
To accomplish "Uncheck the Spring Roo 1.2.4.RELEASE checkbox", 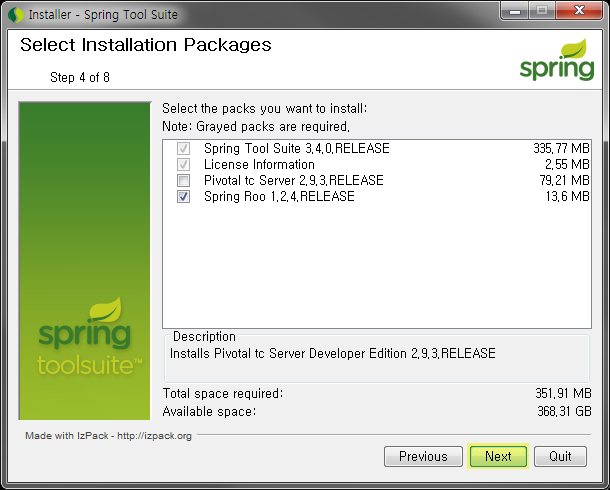I will click(x=183, y=196).
